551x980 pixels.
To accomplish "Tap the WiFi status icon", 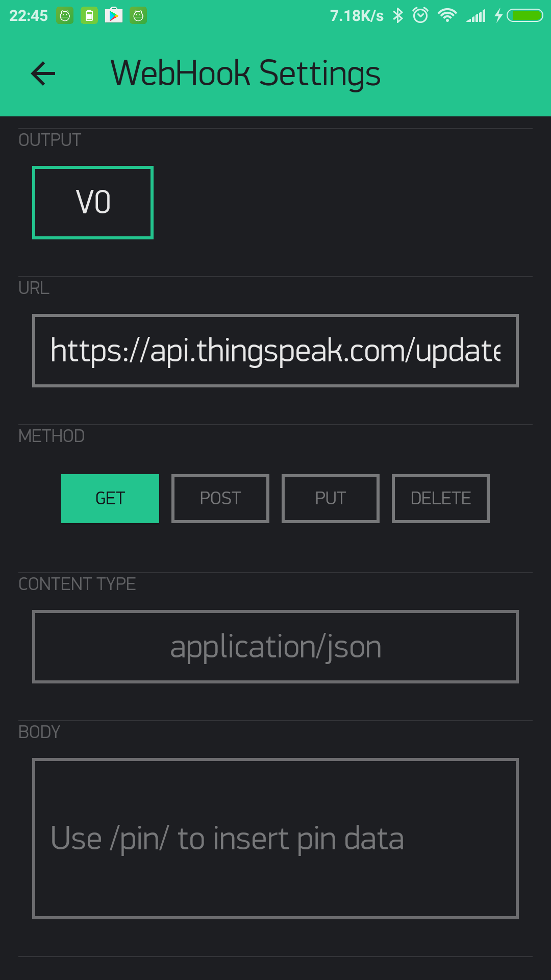I will [x=448, y=15].
